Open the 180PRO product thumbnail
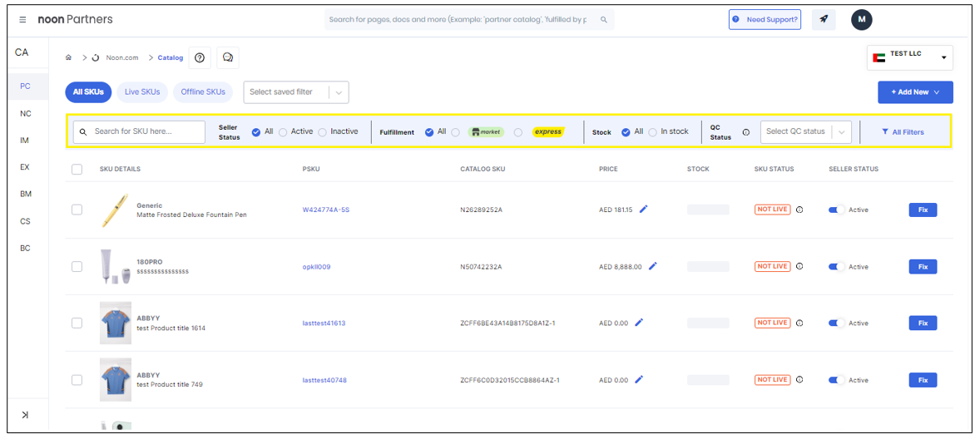 [x=116, y=267]
